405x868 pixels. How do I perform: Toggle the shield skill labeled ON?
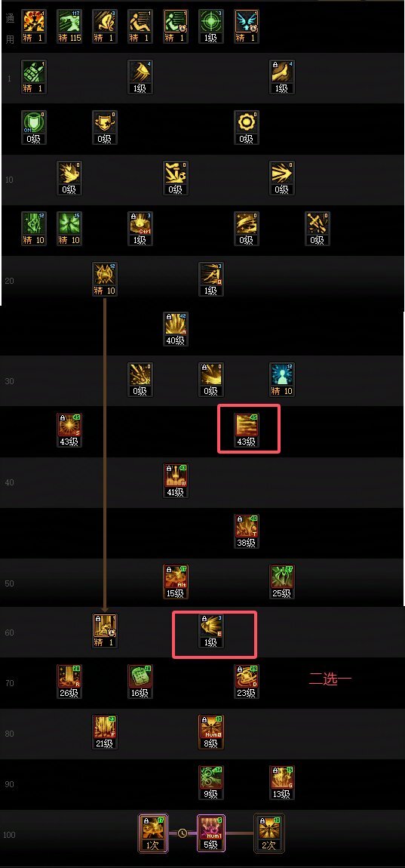pos(34,128)
